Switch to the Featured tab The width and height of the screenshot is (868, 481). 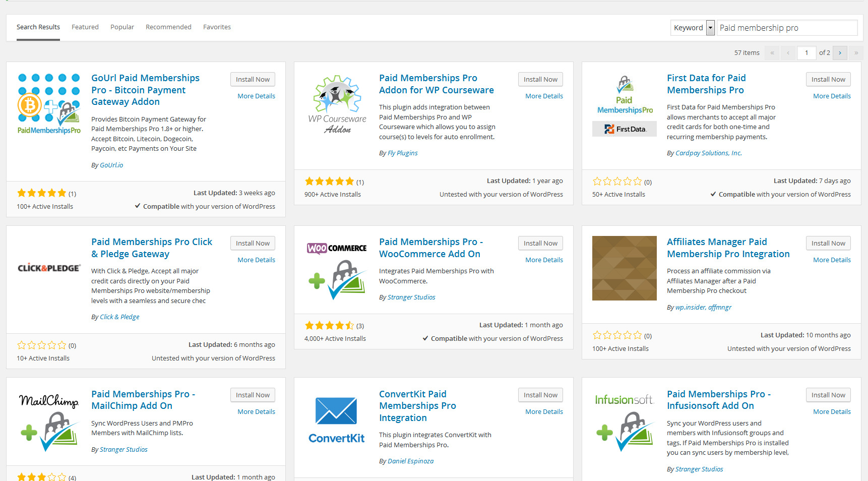tap(85, 27)
